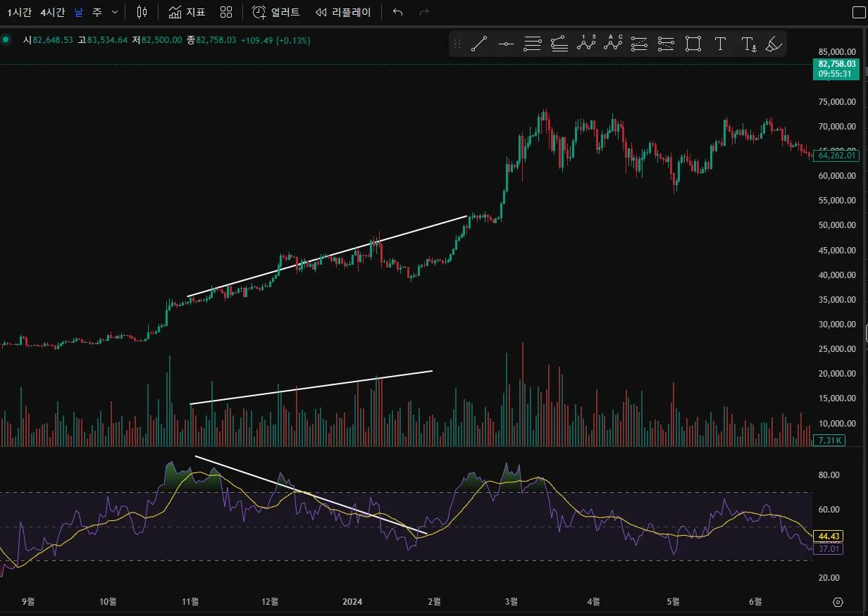Select the Fibonacci retracement tool
The image size is (868, 616).
click(533, 44)
